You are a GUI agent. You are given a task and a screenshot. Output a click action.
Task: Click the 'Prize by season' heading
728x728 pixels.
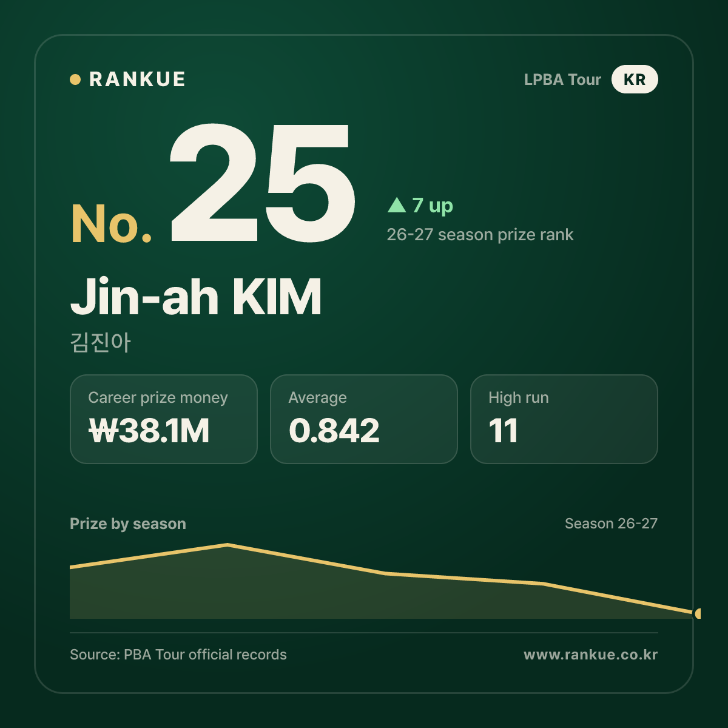pyautogui.click(x=128, y=524)
